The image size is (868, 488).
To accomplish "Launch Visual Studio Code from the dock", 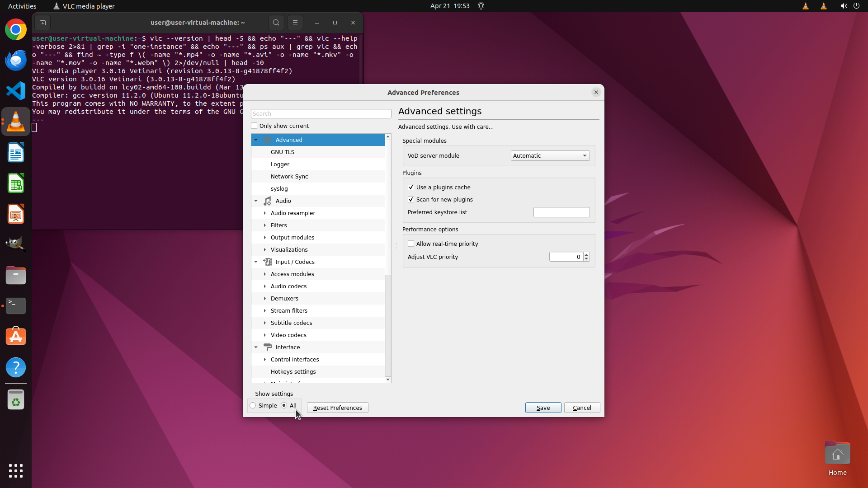I will (16, 91).
